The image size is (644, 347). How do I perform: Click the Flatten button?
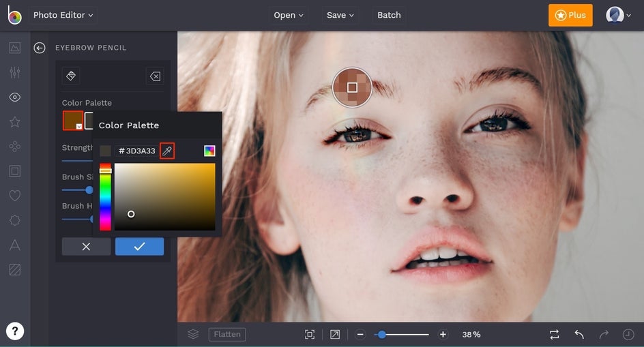[x=227, y=334]
